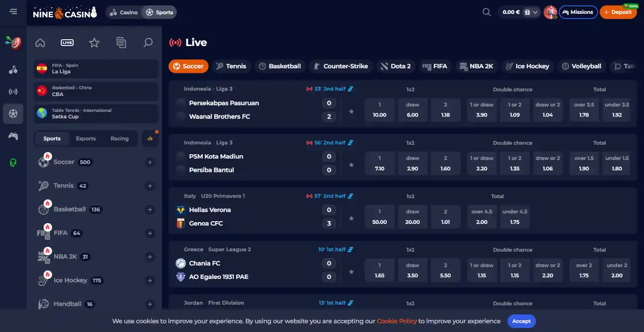
Task: Filter live events by Tennis
Action: click(231, 66)
